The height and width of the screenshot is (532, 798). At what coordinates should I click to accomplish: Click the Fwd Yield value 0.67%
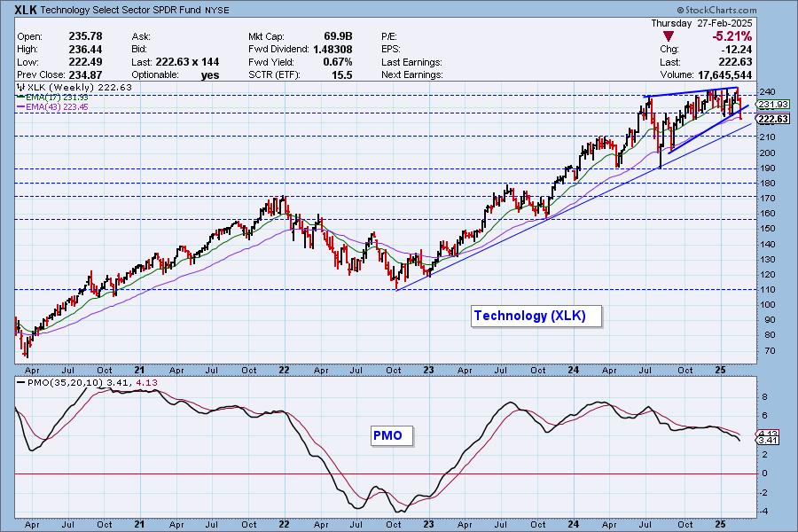[x=338, y=62]
